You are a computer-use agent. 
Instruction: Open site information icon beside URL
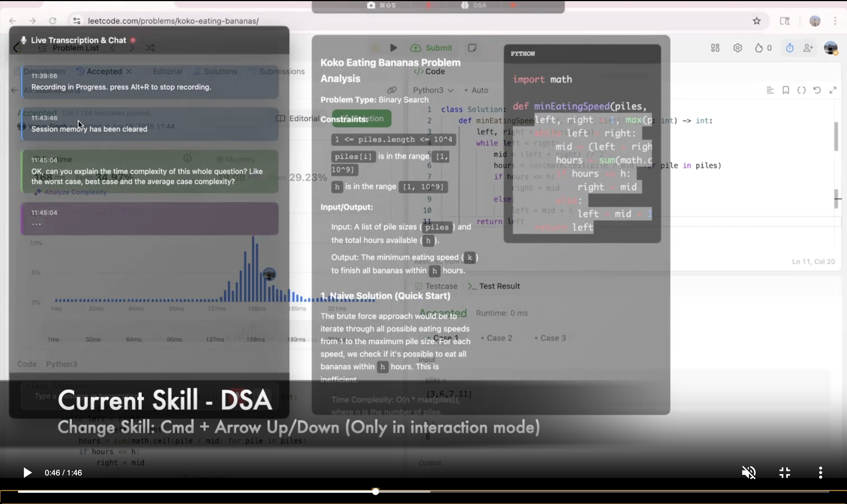[77, 21]
